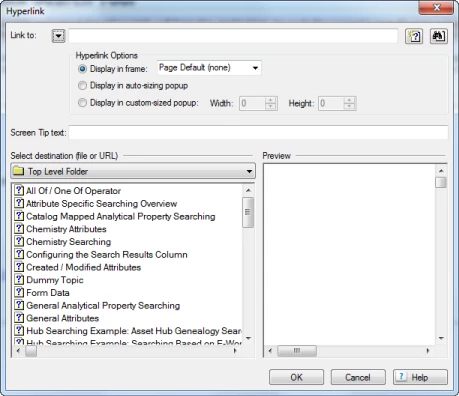Click the Screen Tip text field

pos(258,132)
